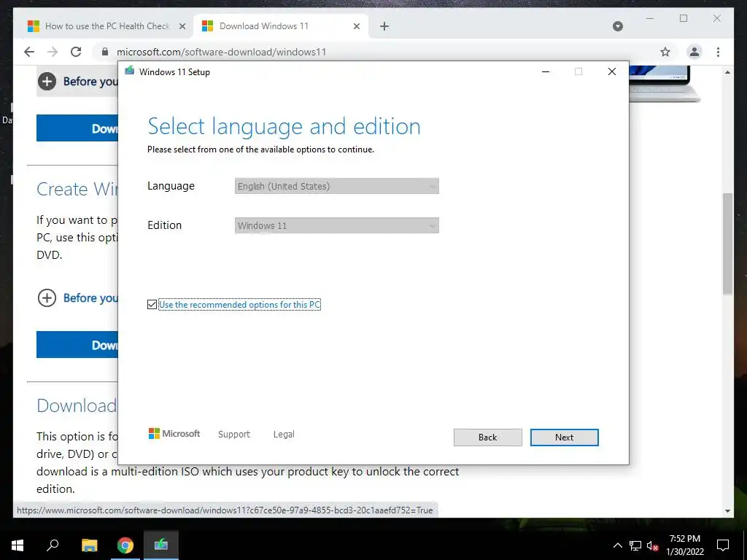Screen dimensions: 747x560
Task: Click the Windows 11 Setup title icon
Action: click(x=129, y=71)
